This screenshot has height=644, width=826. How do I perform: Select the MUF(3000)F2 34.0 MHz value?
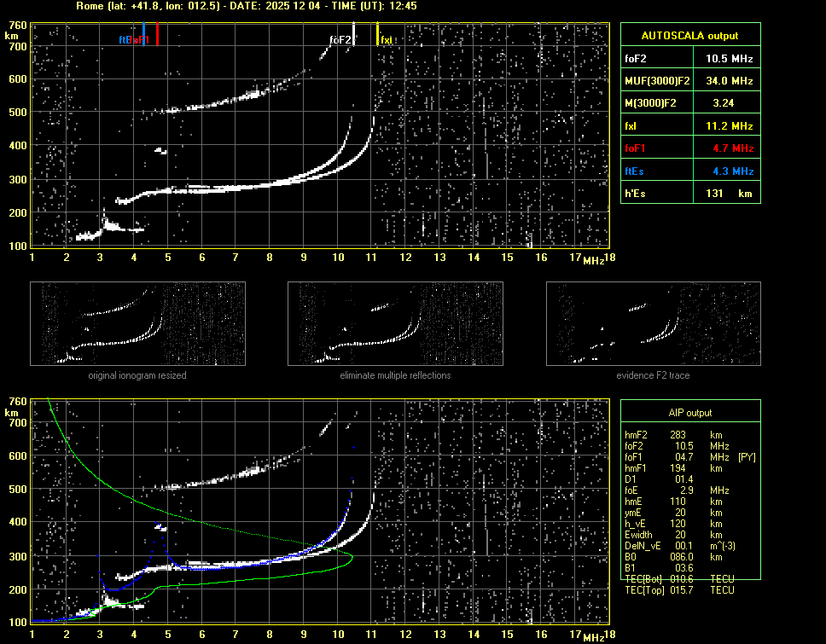pos(729,81)
